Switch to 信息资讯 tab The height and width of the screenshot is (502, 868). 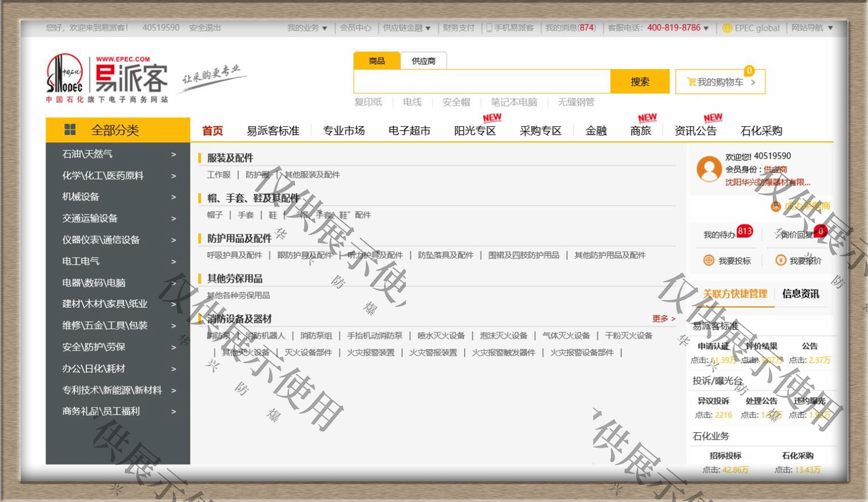click(x=801, y=294)
